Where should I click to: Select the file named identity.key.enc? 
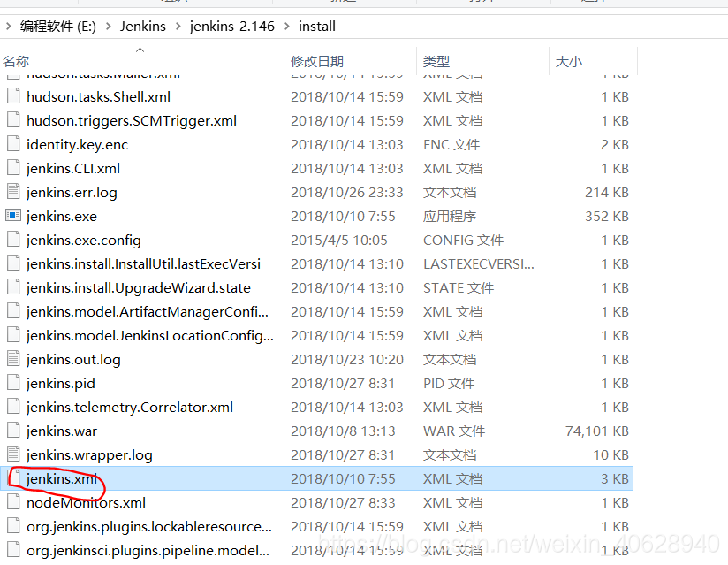point(78,144)
